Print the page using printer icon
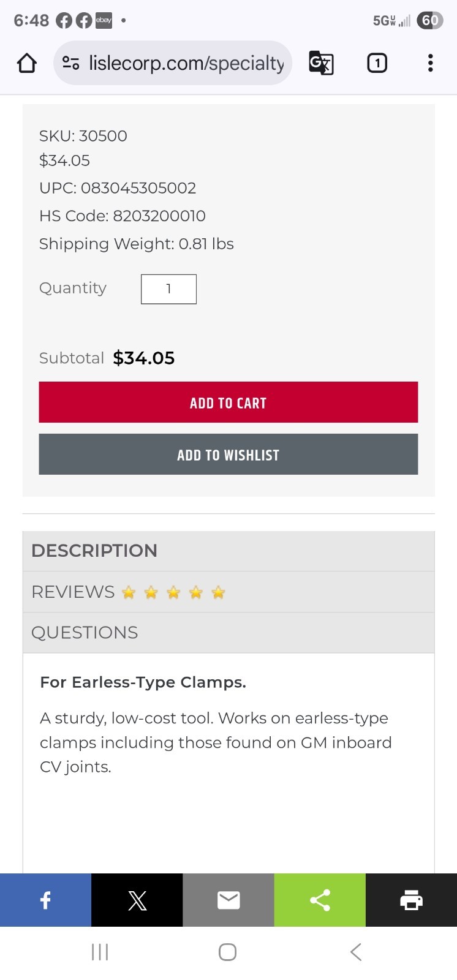Viewport: 457px width, 980px height. point(411,900)
